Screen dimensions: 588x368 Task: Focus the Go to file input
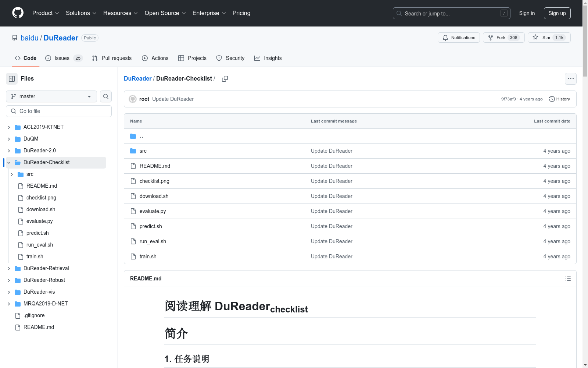[59, 111]
